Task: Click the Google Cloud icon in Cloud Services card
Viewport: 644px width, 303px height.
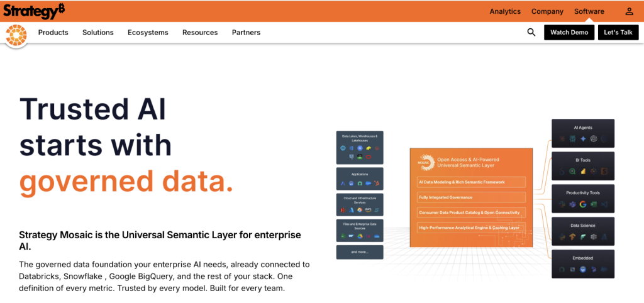Action: (360, 210)
